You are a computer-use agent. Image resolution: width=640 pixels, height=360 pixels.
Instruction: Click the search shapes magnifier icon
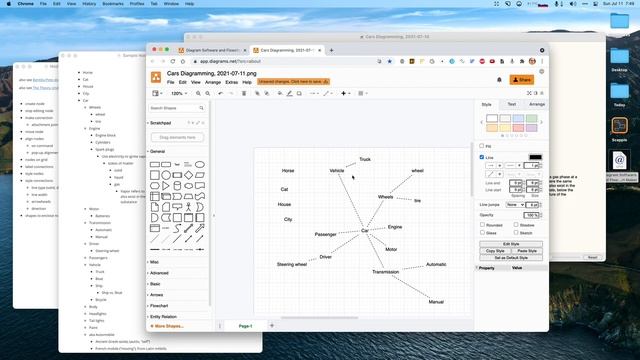[201, 108]
